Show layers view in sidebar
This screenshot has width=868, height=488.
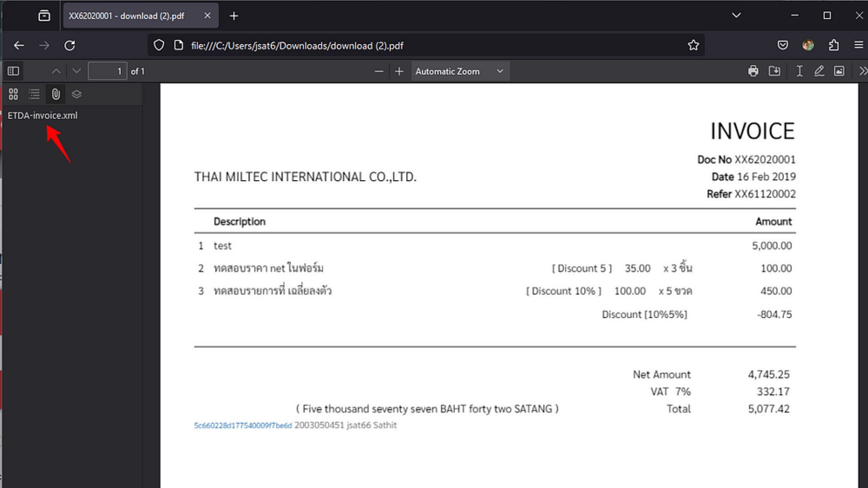pyautogui.click(x=76, y=94)
